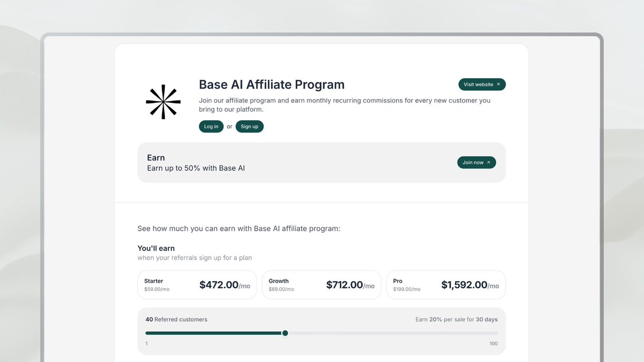Screen dimensions: 644x362
Task: Click the Base AI asterisk logo
Action: click(163, 101)
